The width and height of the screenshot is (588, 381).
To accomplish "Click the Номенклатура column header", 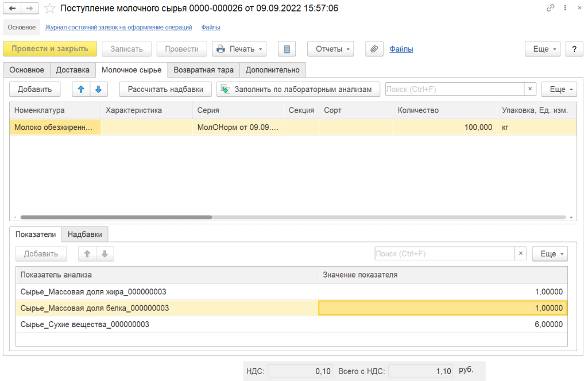I will click(55, 110).
